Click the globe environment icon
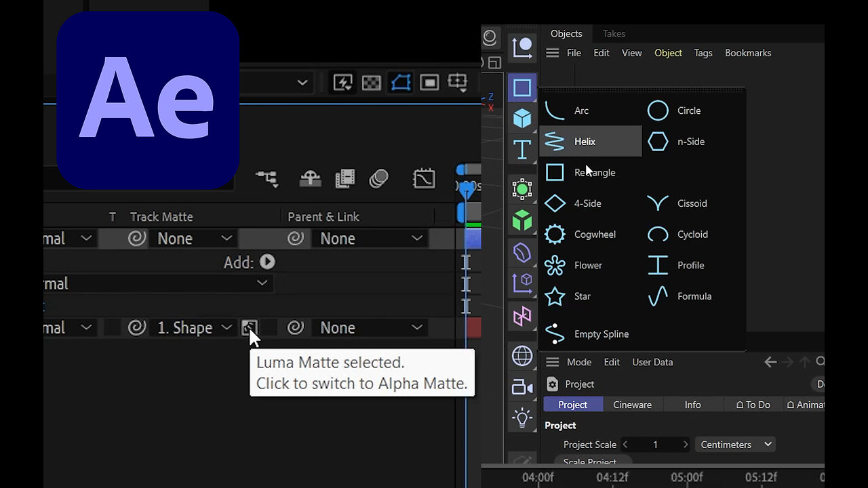The height and width of the screenshot is (488, 868). tap(522, 355)
